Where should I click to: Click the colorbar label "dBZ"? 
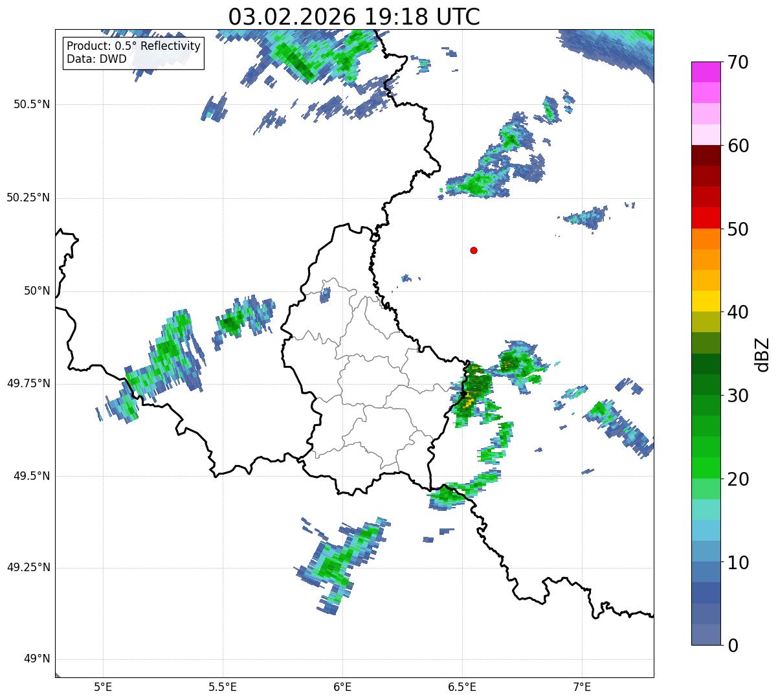(x=762, y=354)
